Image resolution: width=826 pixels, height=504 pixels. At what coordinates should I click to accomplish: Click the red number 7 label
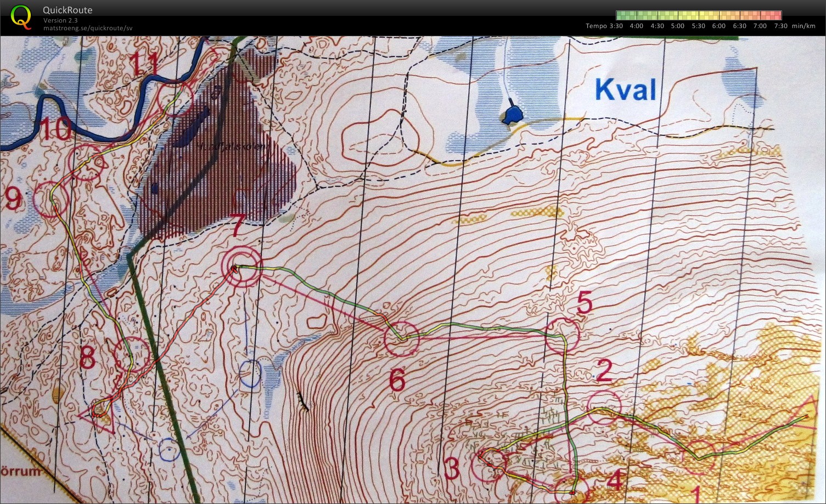[237, 225]
